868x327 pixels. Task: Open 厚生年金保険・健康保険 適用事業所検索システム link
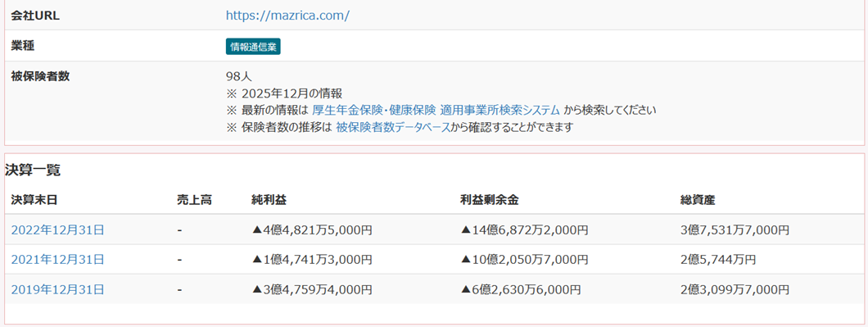[x=436, y=110]
